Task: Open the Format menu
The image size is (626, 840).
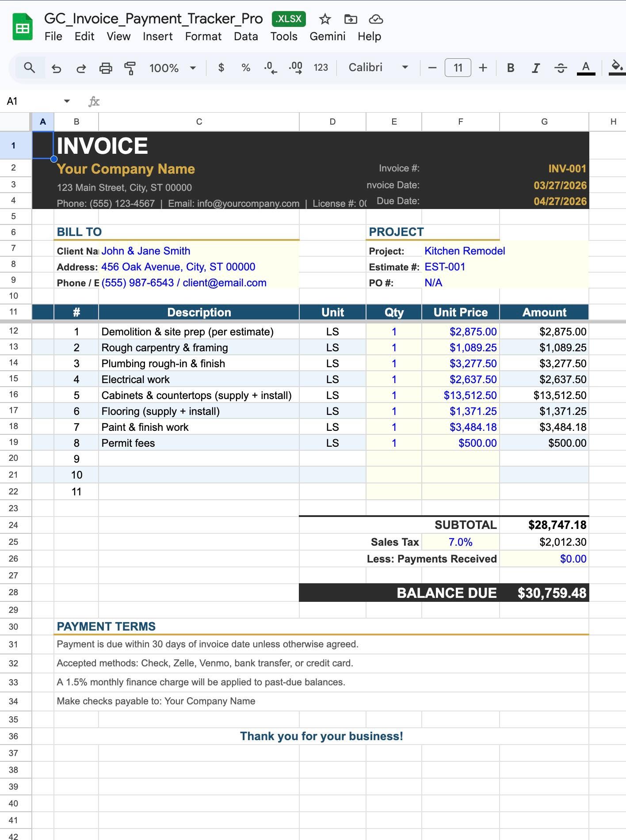Action: (203, 37)
